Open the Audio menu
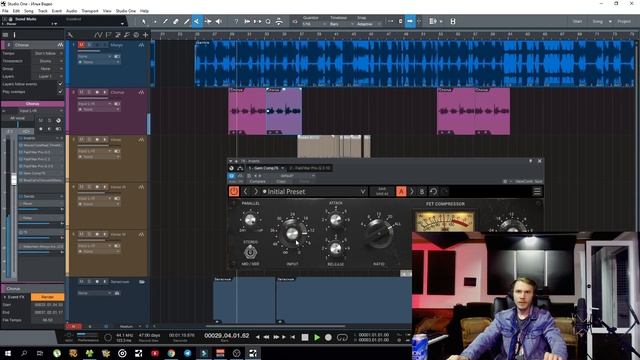The width and height of the screenshot is (640, 360). (x=71, y=11)
